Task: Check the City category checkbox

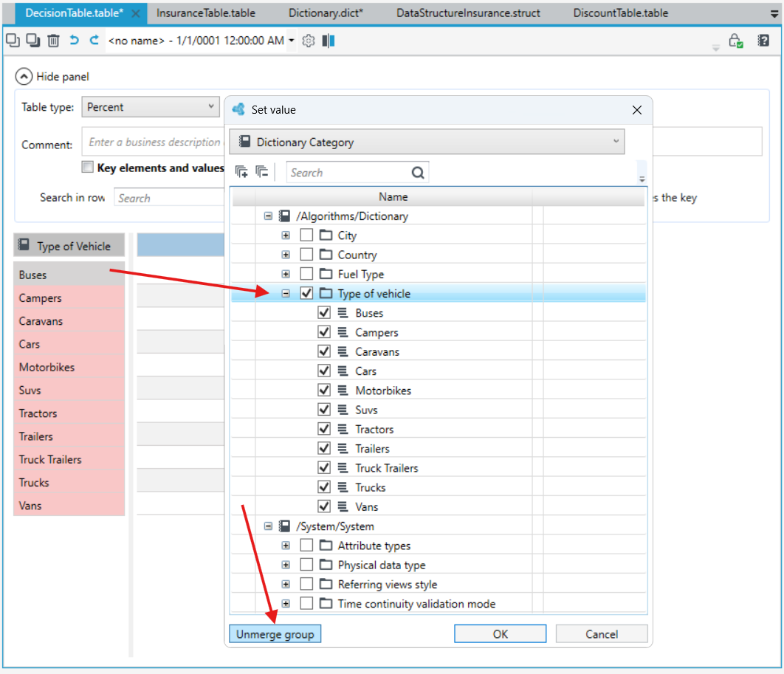Action: [x=306, y=235]
